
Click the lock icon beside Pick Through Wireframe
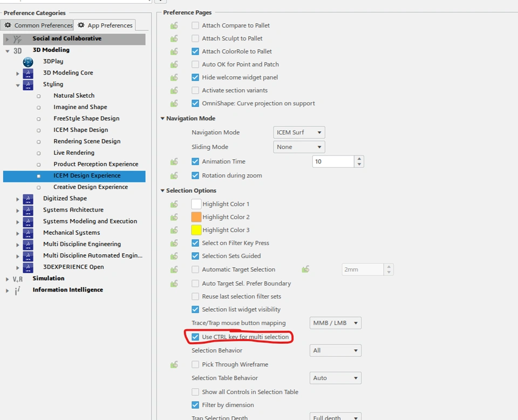pyautogui.click(x=174, y=364)
